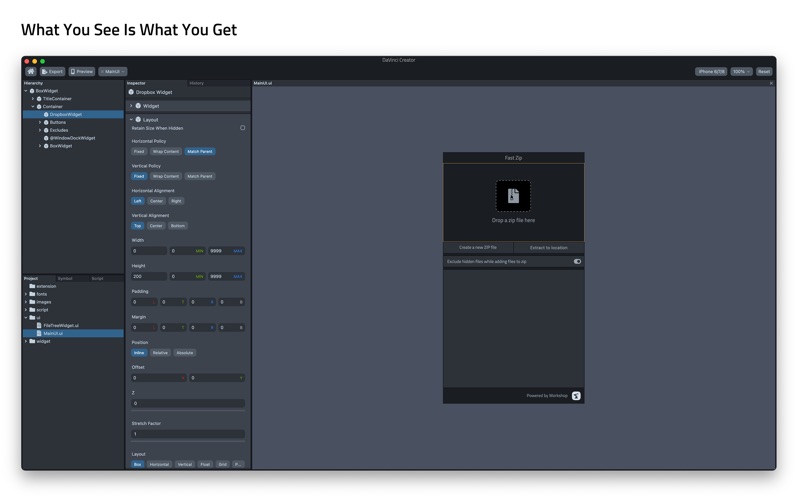Click Create a new ZIP file button
800x500 pixels.
click(x=478, y=248)
